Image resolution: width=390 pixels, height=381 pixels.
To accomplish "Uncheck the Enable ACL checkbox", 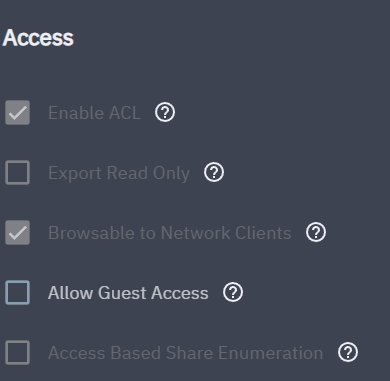I will coord(17,112).
